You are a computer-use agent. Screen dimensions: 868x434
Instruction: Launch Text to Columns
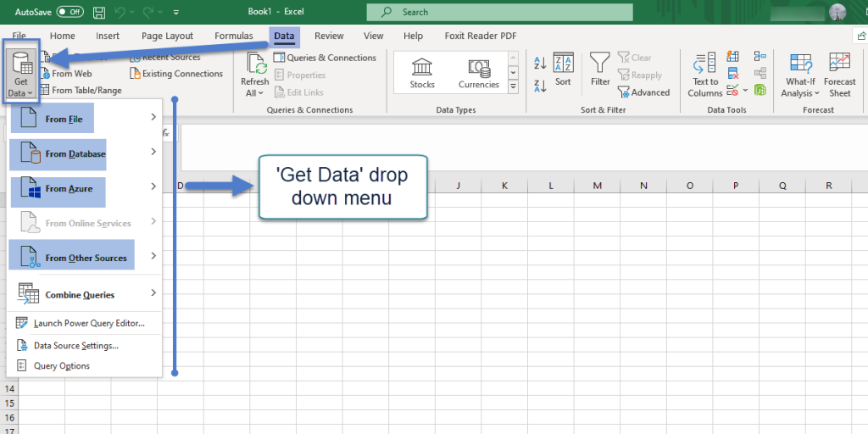tap(705, 75)
